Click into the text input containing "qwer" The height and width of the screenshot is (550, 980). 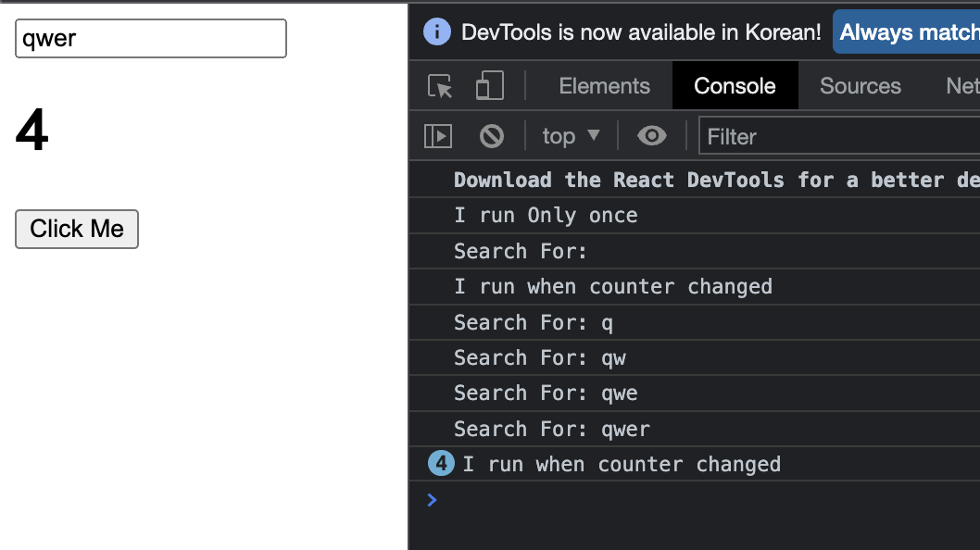[x=150, y=39]
